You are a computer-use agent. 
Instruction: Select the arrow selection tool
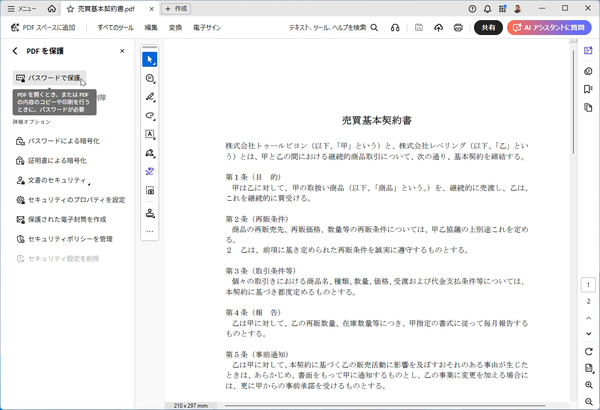tap(150, 59)
